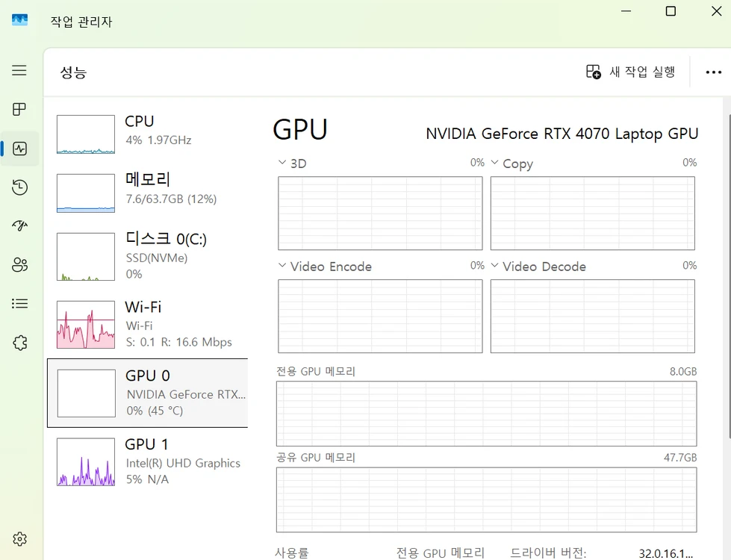
Task: Select the Wi-Fi performance entry
Action: pyautogui.click(x=148, y=325)
